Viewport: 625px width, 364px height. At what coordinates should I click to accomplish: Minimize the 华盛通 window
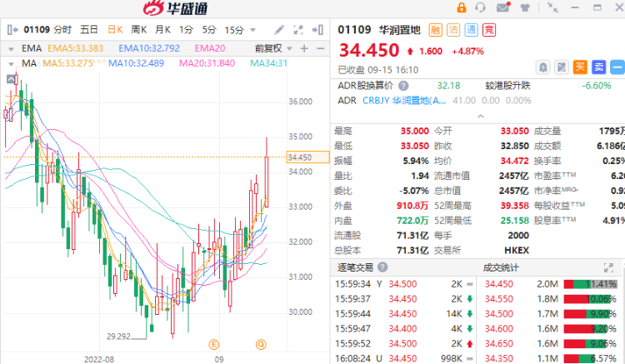575,7
